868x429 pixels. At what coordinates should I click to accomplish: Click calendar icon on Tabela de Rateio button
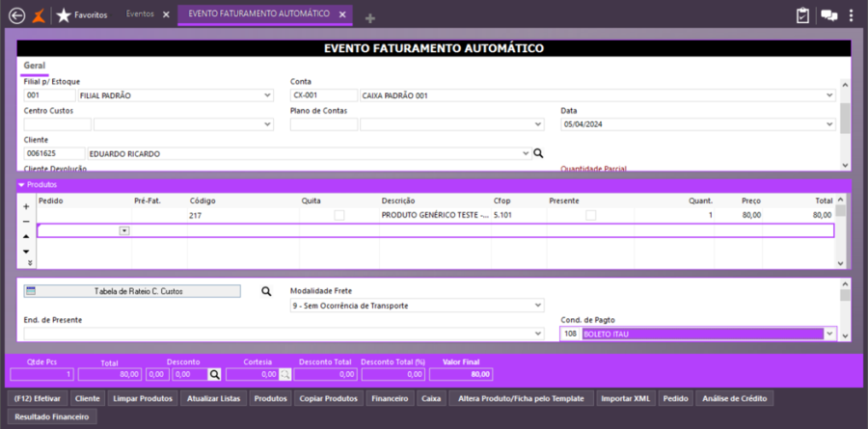coord(31,290)
